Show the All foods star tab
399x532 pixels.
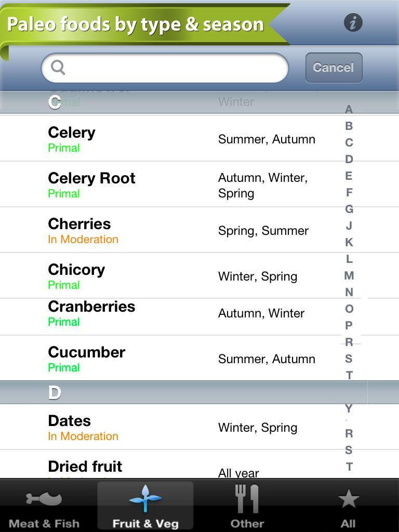348,506
